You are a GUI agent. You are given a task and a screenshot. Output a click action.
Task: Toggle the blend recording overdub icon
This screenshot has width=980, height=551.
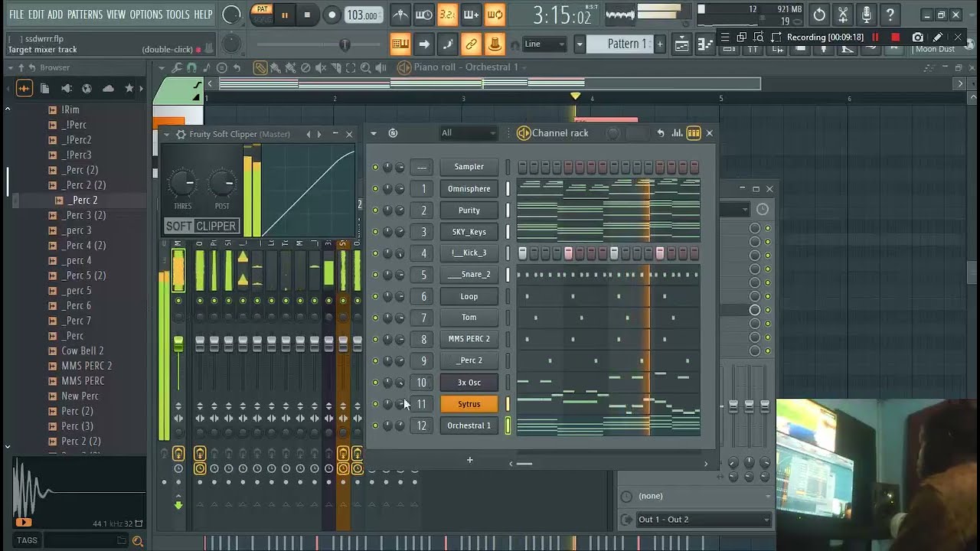coord(471,15)
